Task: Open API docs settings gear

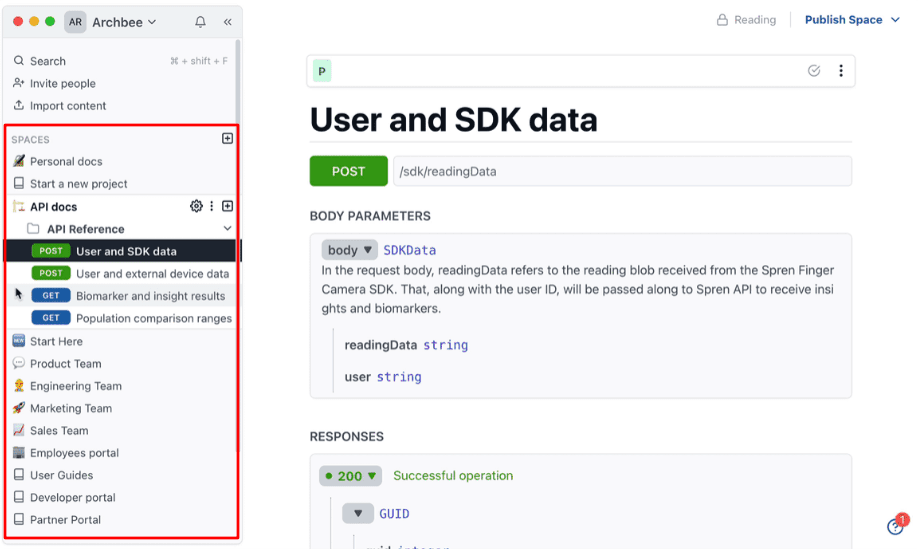Action: (x=196, y=206)
